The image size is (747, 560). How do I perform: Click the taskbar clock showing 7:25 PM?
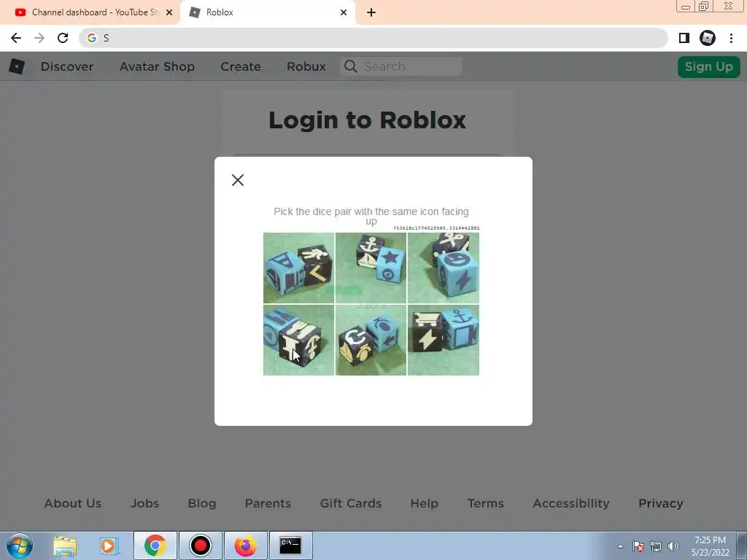[x=711, y=546]
